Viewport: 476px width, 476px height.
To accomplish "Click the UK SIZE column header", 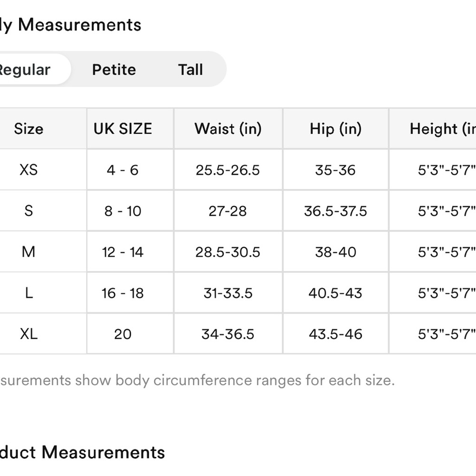I will 123,129.
